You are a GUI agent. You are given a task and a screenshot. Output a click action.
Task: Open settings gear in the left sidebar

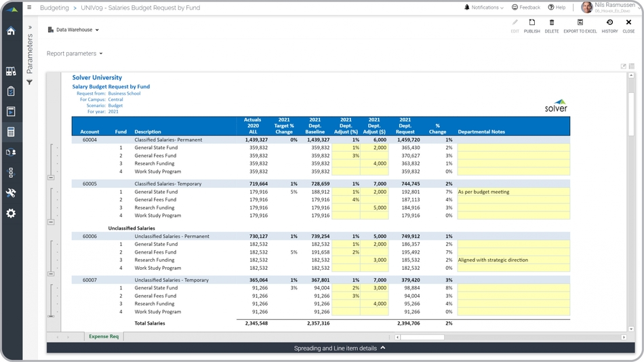pos(11,214)
